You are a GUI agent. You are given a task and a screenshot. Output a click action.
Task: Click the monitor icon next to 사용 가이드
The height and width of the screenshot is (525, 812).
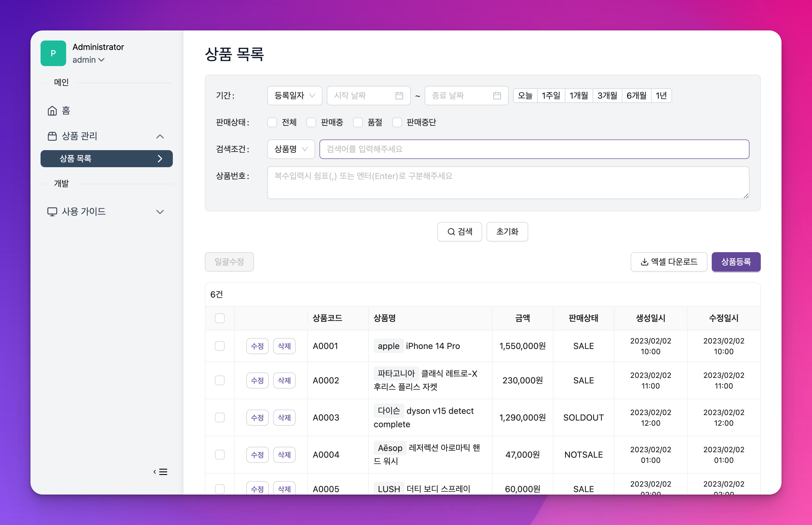(52, 211)
